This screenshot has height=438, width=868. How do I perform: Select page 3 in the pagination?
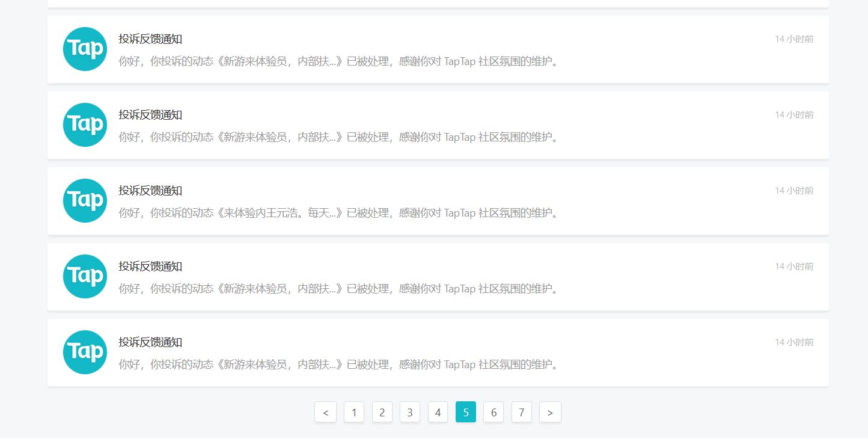pyautogui.click(x=410, y=412)
